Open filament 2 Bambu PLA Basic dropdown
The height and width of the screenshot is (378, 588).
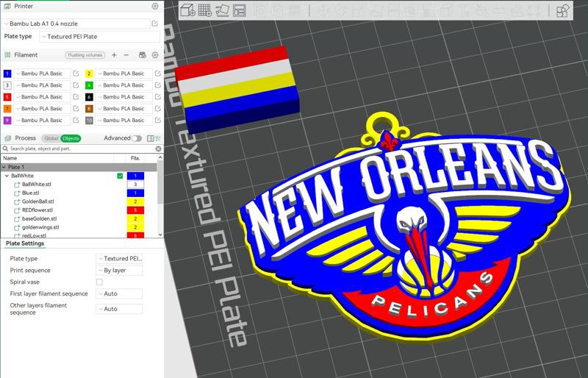click(x=124, y=74)
